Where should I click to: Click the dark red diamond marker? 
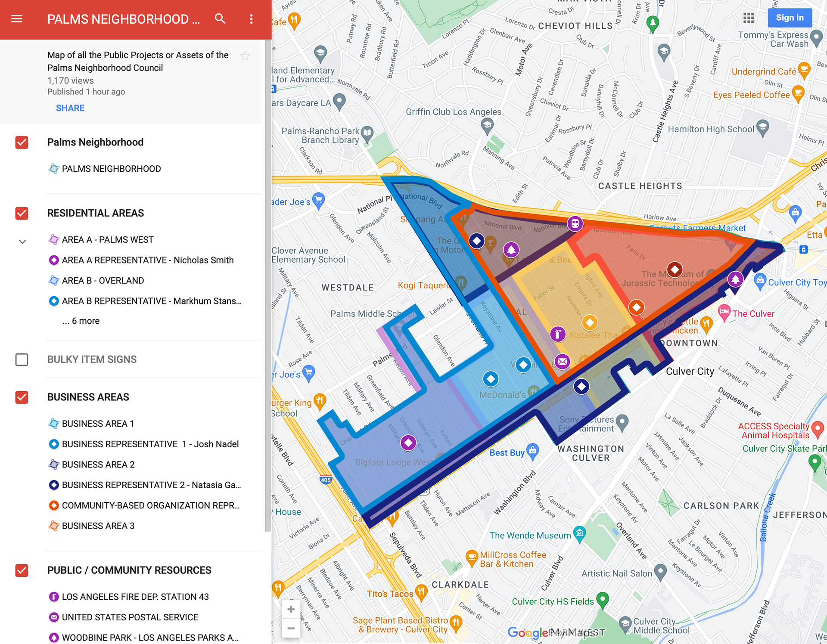675,270
